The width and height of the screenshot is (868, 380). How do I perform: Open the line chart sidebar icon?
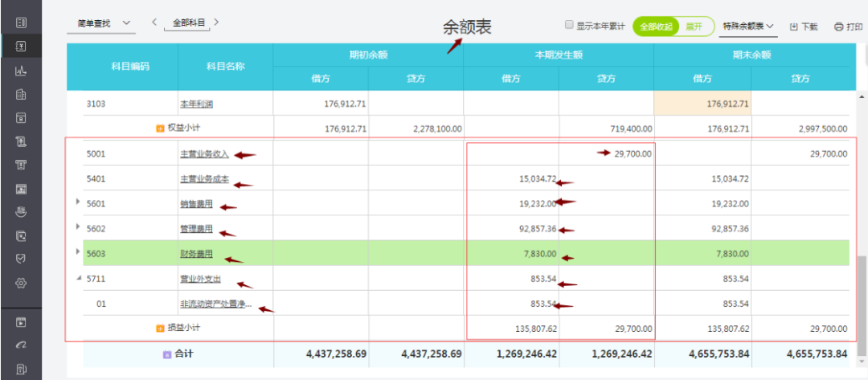[x=21, y=70]
